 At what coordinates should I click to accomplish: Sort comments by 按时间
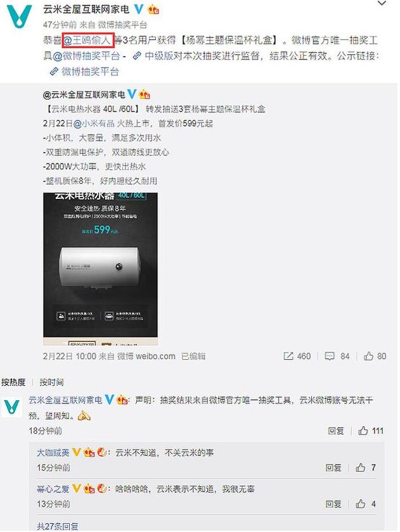click(51, 383)
